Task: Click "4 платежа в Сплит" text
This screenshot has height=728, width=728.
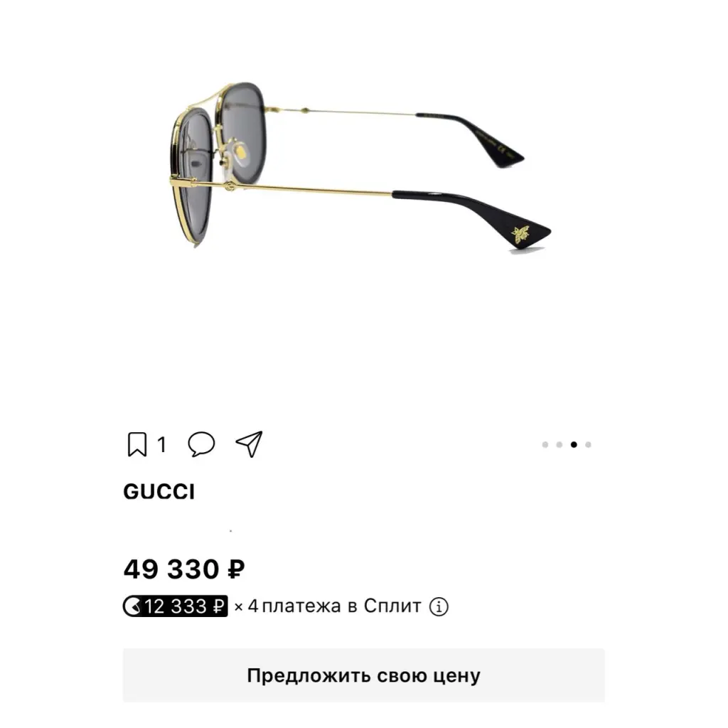Action: [334, 606]
